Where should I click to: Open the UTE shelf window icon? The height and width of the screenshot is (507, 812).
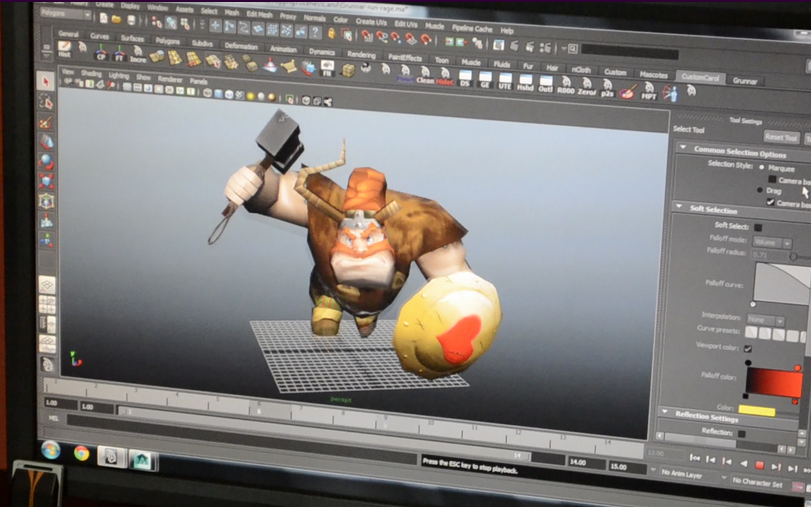pyautogui.click(x=505, y=81)
